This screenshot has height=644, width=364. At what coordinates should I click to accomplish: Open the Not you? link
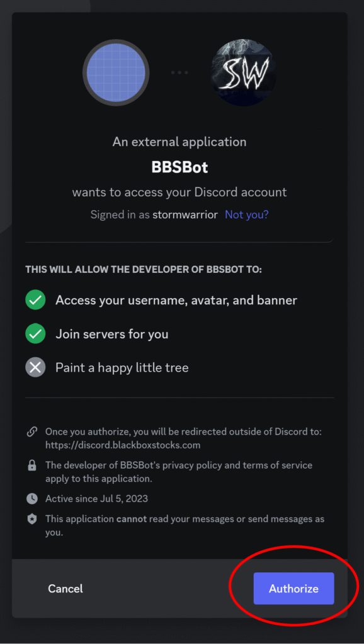tap(246, 214)
